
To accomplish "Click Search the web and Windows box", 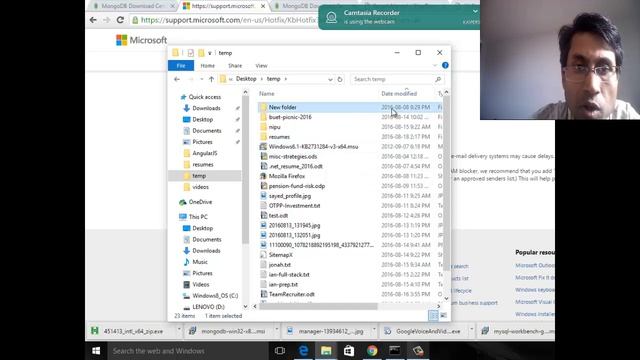I will click(188, 351).
